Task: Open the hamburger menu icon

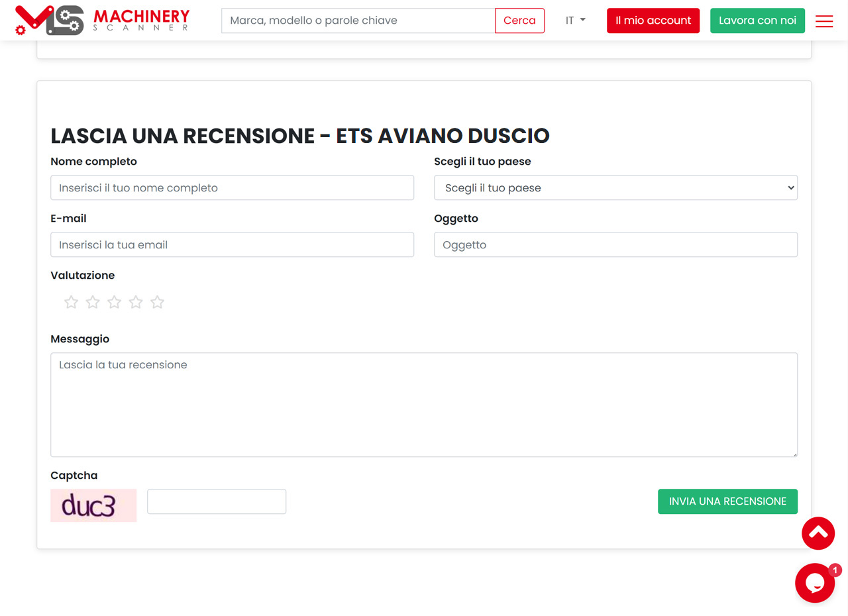Action: pyautogui.click(x=824, y=21)
